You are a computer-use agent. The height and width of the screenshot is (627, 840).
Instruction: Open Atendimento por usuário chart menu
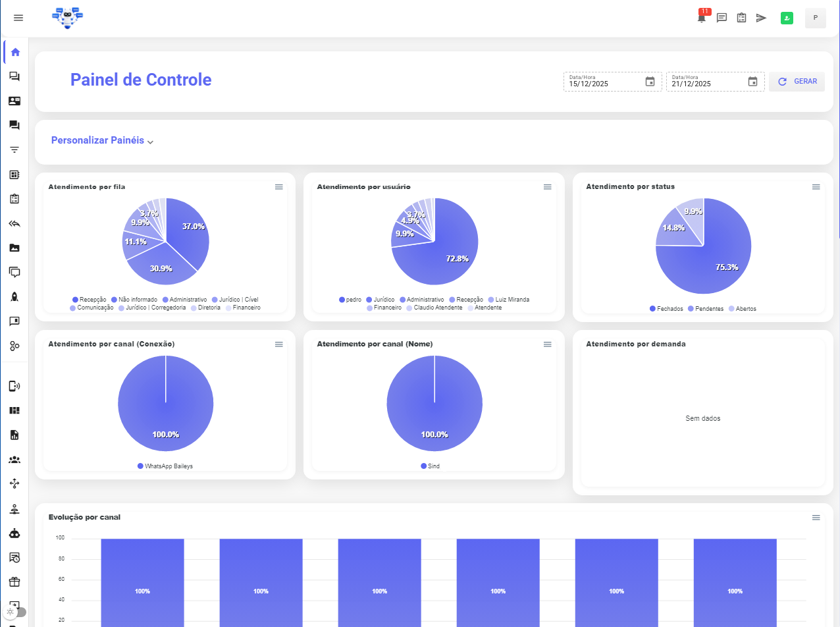[x=547, y=187]
